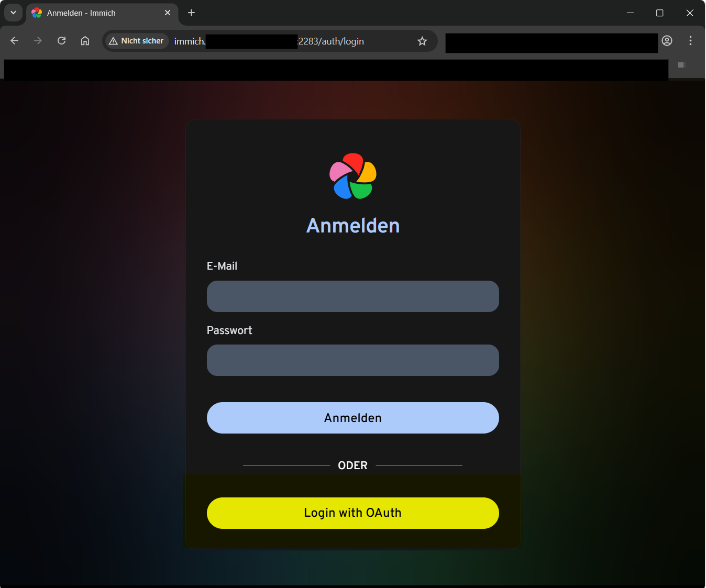Click the address bar URL
Viewport: 706px width, 588px height.
[x=269, y=41]
